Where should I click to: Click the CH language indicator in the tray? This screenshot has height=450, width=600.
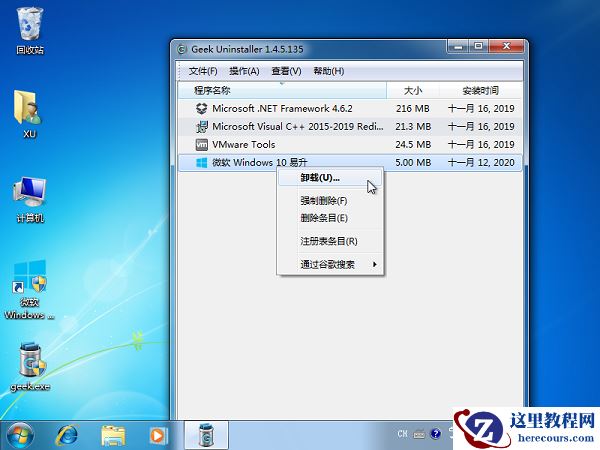(x=402, y=434)
